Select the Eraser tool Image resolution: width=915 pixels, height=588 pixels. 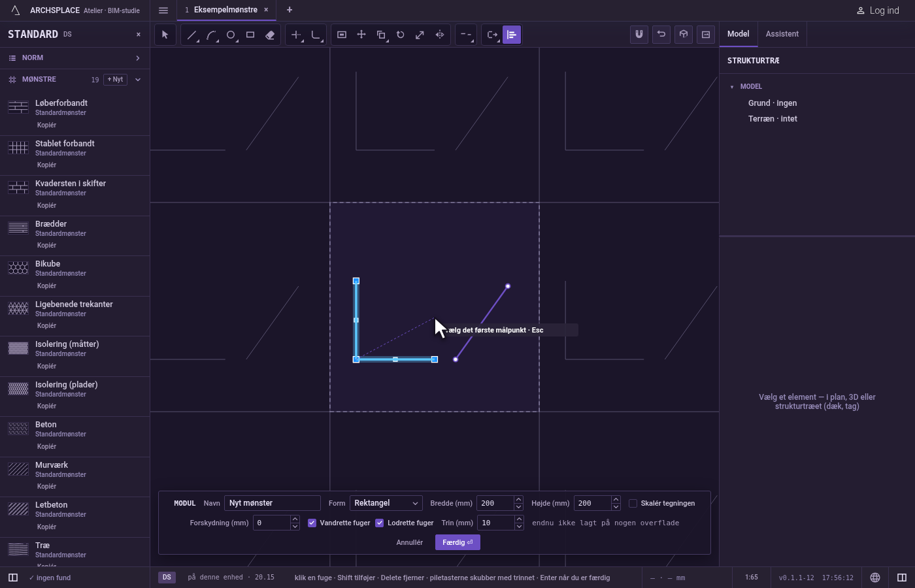(270, 35)
